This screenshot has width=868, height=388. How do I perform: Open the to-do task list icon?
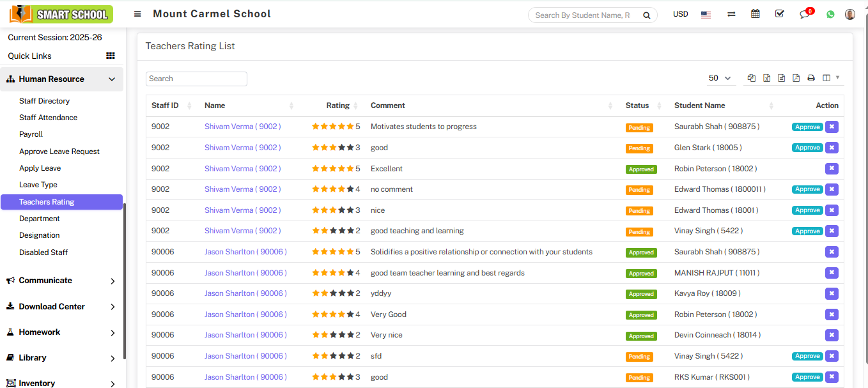[x=779, y=13]
